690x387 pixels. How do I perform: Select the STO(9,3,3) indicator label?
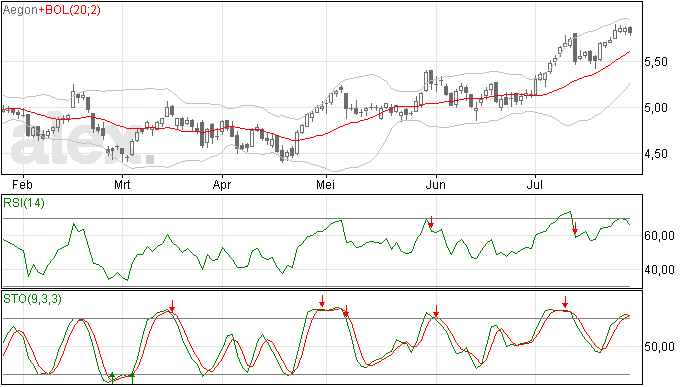(x=32, y=299)
